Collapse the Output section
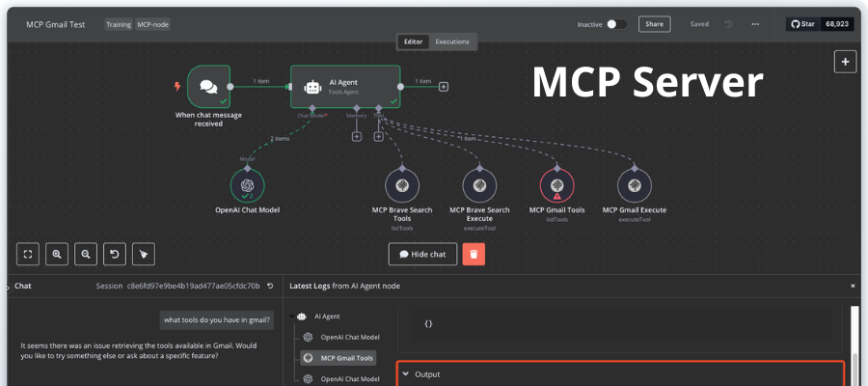Screen dimensions: 868x386 point(405,374)
